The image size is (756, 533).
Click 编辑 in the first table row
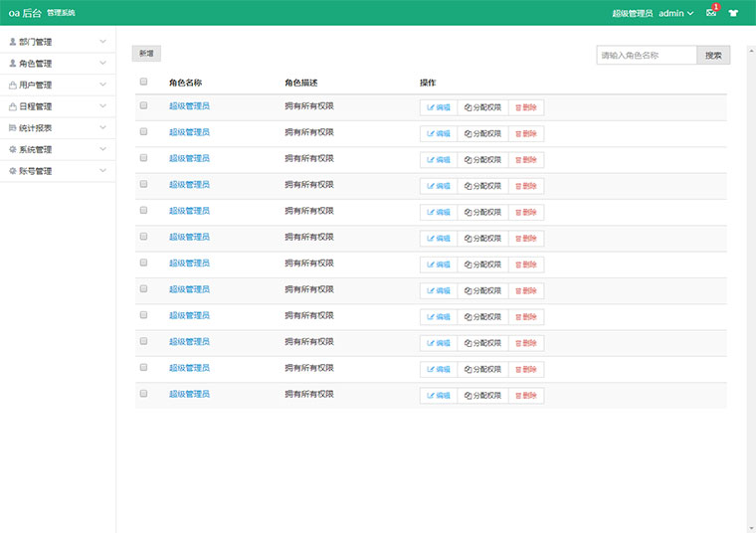pyautogui.click(x=439, y=107)
